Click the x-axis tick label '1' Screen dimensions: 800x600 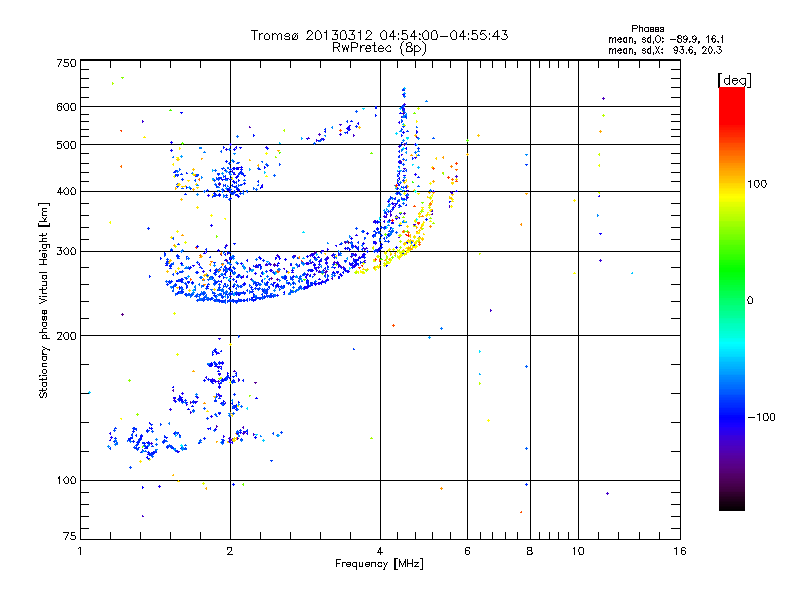coord(80,551)
